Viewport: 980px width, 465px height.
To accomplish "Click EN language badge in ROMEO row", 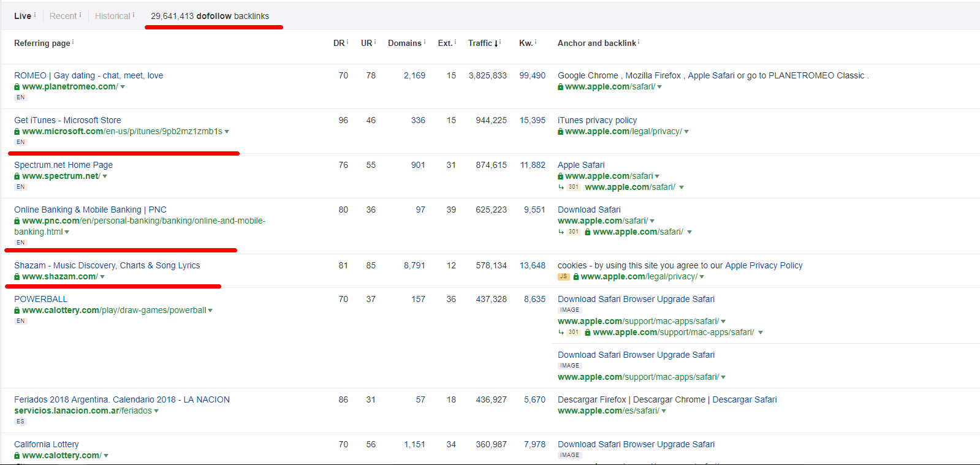I will click(20, 97).
